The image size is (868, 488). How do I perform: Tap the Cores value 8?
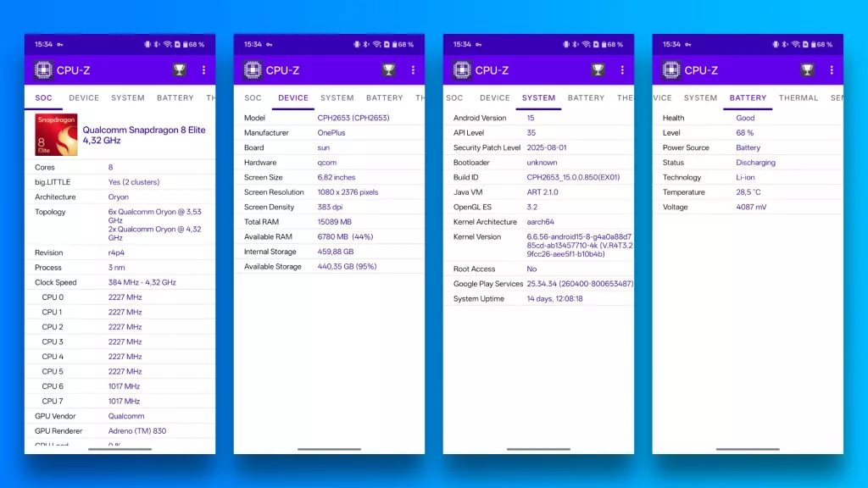110,167
